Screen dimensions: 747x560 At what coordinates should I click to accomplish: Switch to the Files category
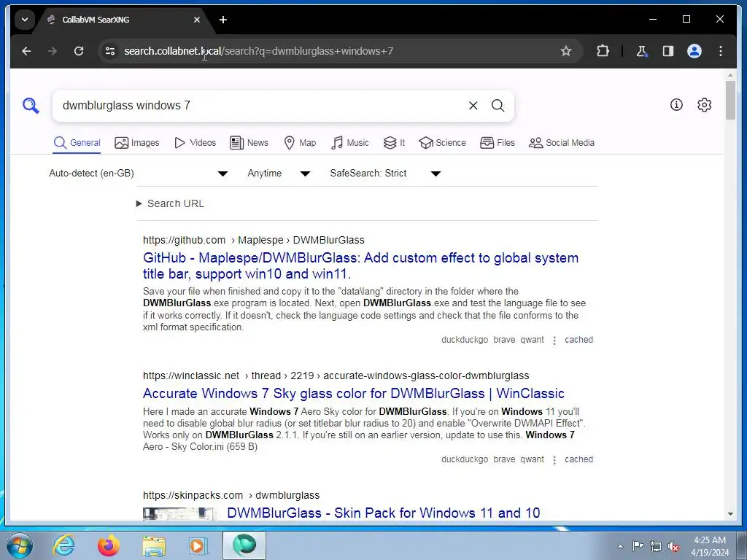coord(498,143)
